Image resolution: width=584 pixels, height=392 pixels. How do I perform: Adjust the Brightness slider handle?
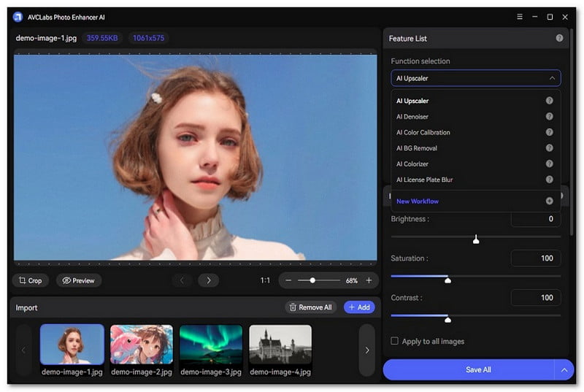coord(476,239)
